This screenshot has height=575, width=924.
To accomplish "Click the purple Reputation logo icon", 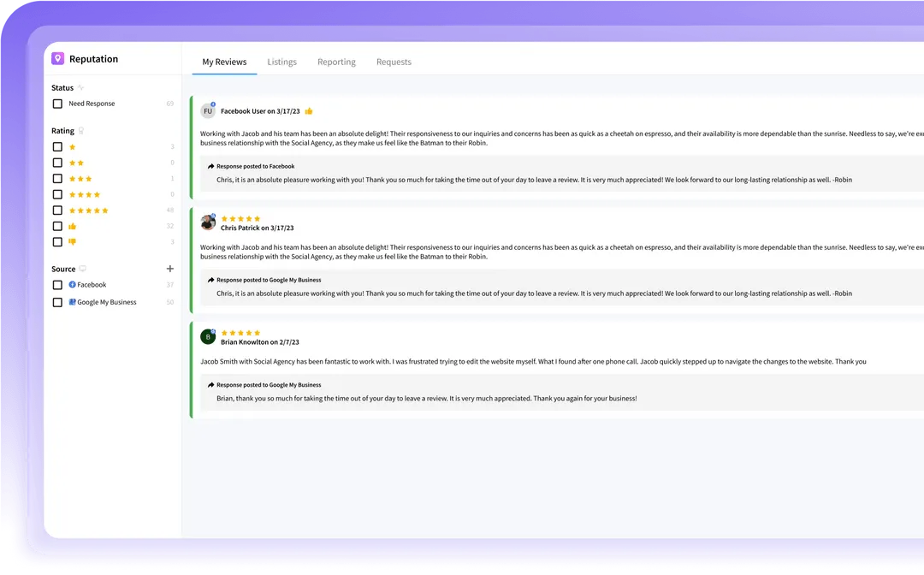I will 58,58.
